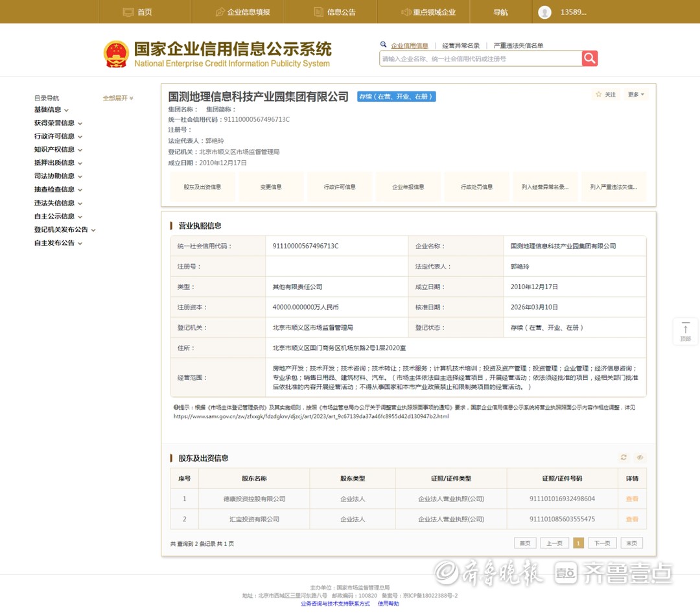
Task: Expand 违法失信信息 in sidebar
Action: click(x=58, y=203)
